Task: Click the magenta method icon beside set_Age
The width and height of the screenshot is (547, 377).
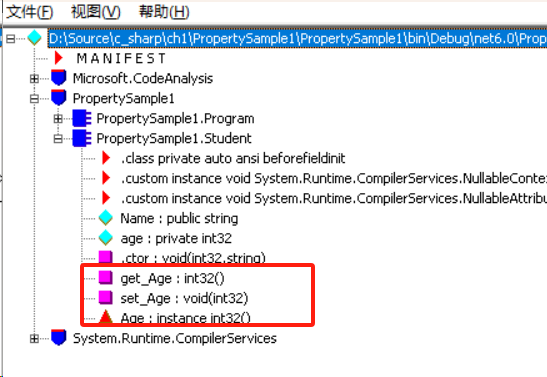Action: tap(106, 298)
